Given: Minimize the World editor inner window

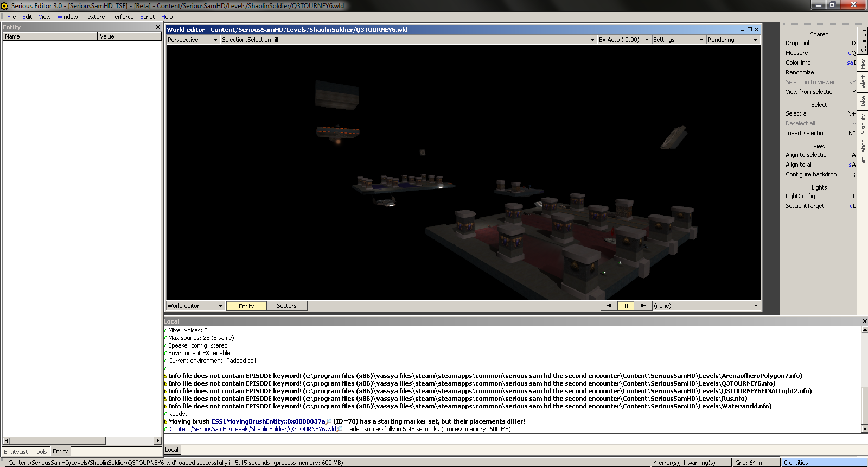Looking at the screenshot, I should click(x=743, y=30).
